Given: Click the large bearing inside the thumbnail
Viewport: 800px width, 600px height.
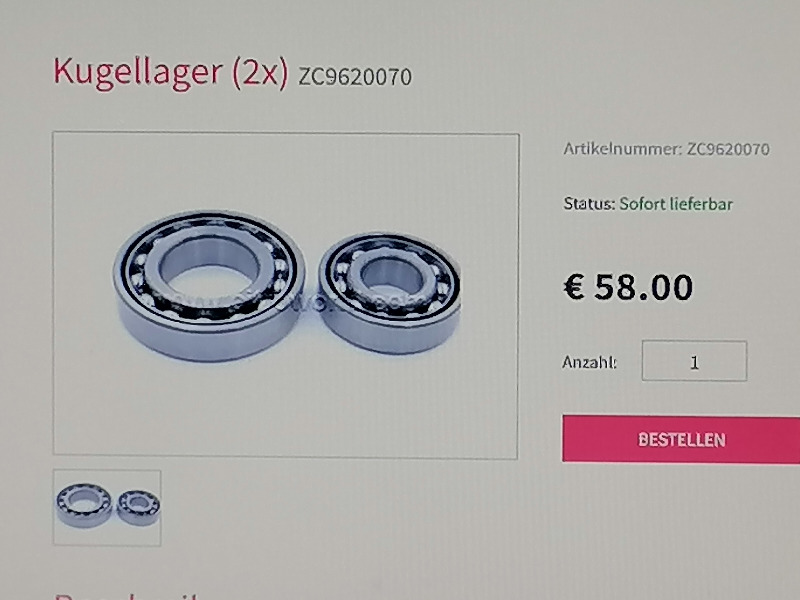Looking at the screenshot, I should (84, 506).
